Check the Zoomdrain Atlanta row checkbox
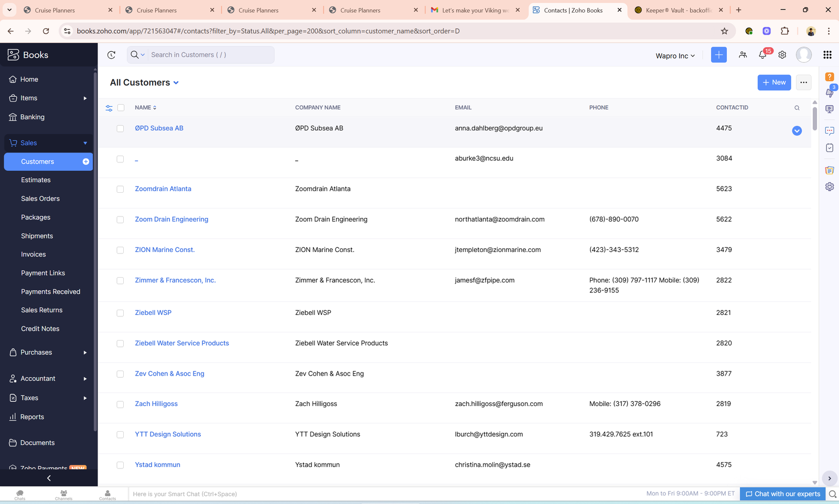 120,190
